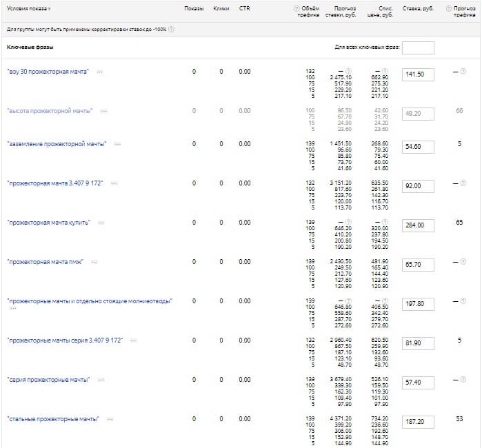Click charged price value 734.20
Viewport: 482px width, 448px height.
pyautogui.click(x=380, y=418)
